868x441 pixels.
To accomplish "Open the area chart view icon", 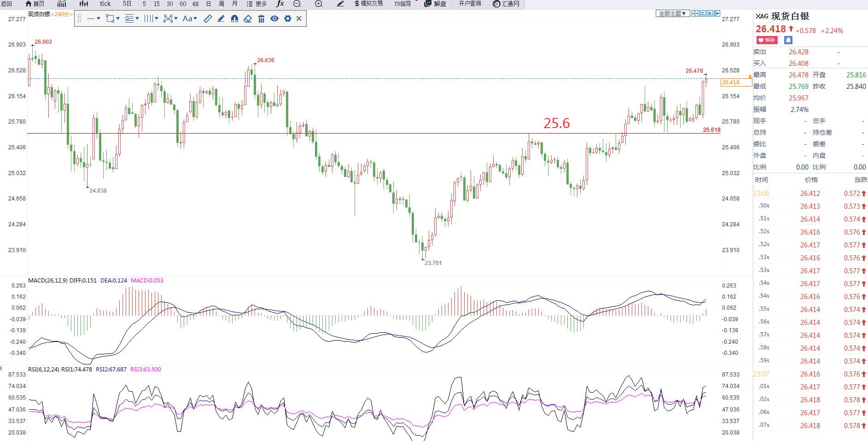I will pos(62,4).
